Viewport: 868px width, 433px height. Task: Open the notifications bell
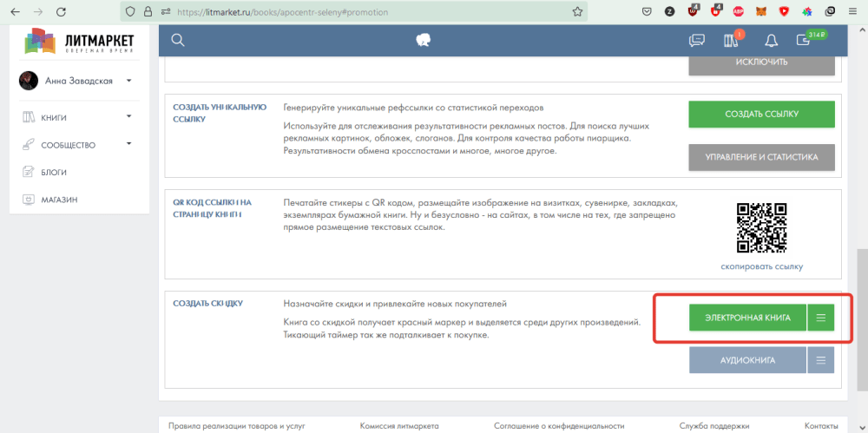coord(771,40)
